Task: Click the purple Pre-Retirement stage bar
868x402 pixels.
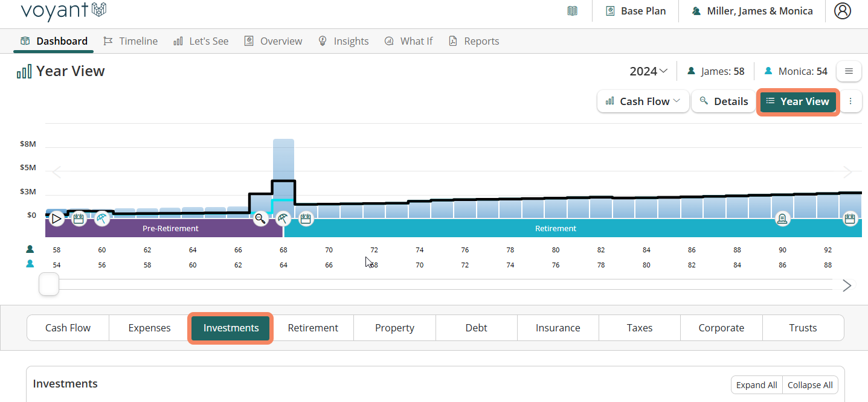Action: 170,229
